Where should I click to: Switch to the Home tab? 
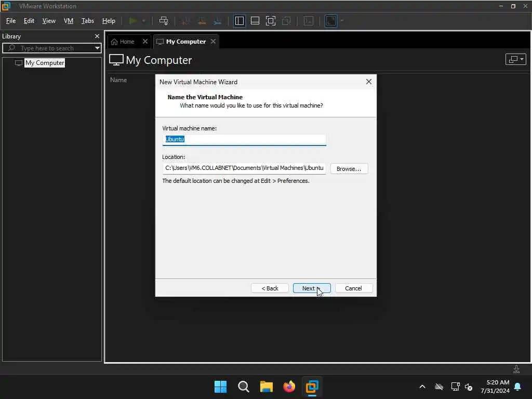123,42
